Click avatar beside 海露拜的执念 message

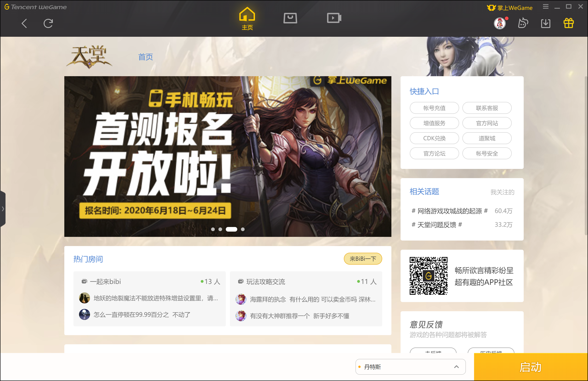241,299
